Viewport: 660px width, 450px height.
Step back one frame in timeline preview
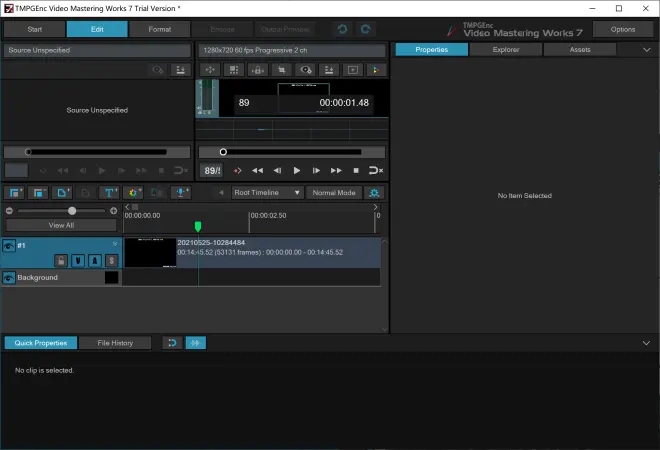[x=277, y=170]
